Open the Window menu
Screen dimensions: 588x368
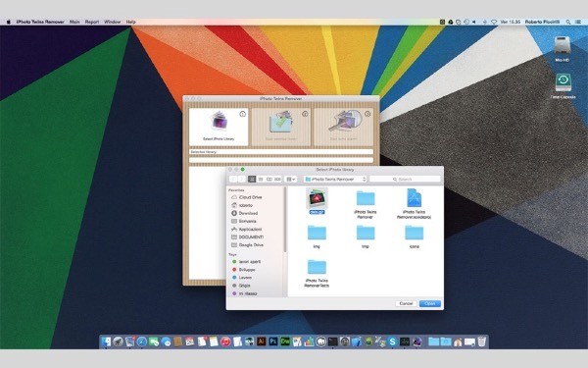[x=112, y=22]
